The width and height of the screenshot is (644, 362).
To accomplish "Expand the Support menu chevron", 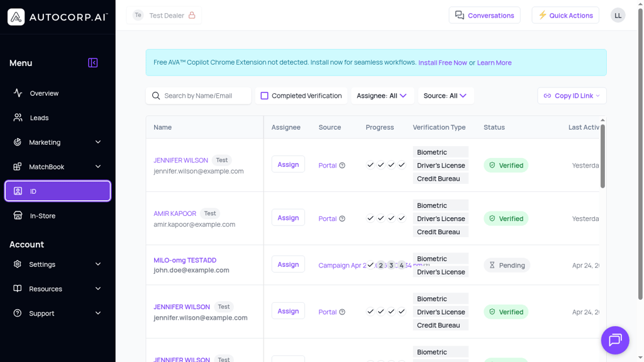I will click(98, 313).
